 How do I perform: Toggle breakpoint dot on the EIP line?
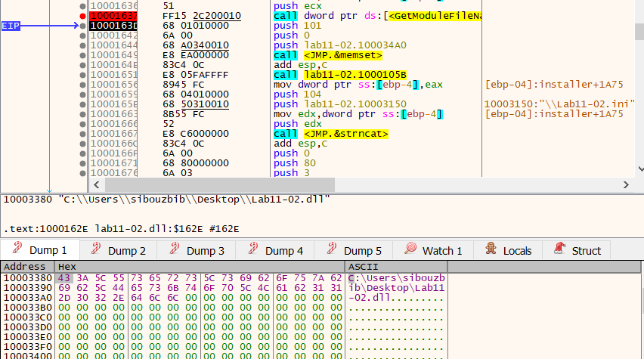point(82,26)
